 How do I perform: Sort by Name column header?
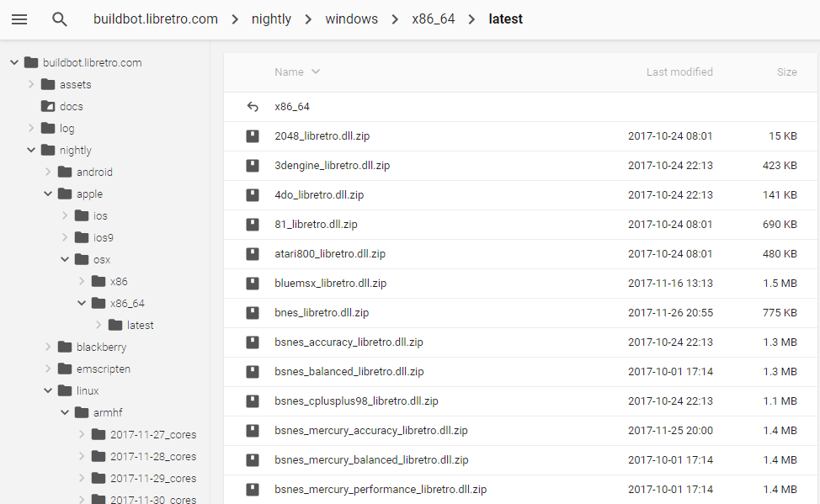(x=297, y=72)
